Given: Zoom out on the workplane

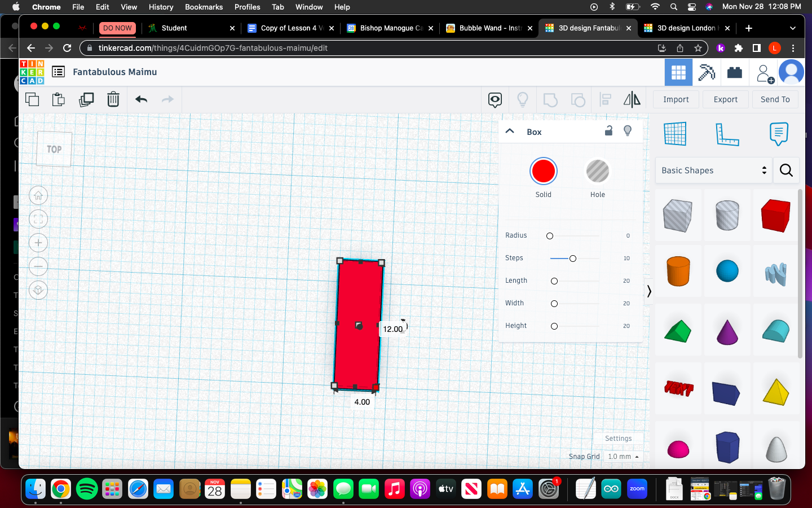Looking at the screenshot, I should (38, 266).
